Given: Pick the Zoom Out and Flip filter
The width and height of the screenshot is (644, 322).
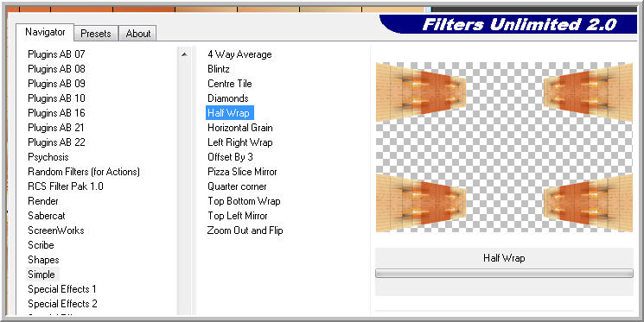Looking at the screenshot, I should (245, 230).
